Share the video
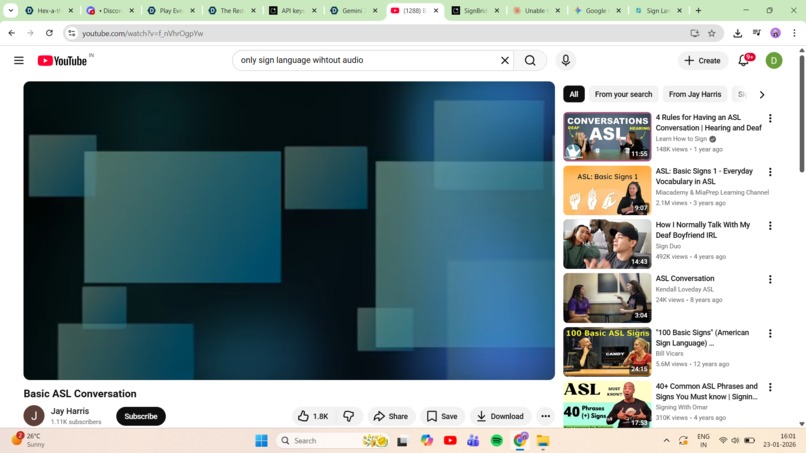 pos(391,416)
